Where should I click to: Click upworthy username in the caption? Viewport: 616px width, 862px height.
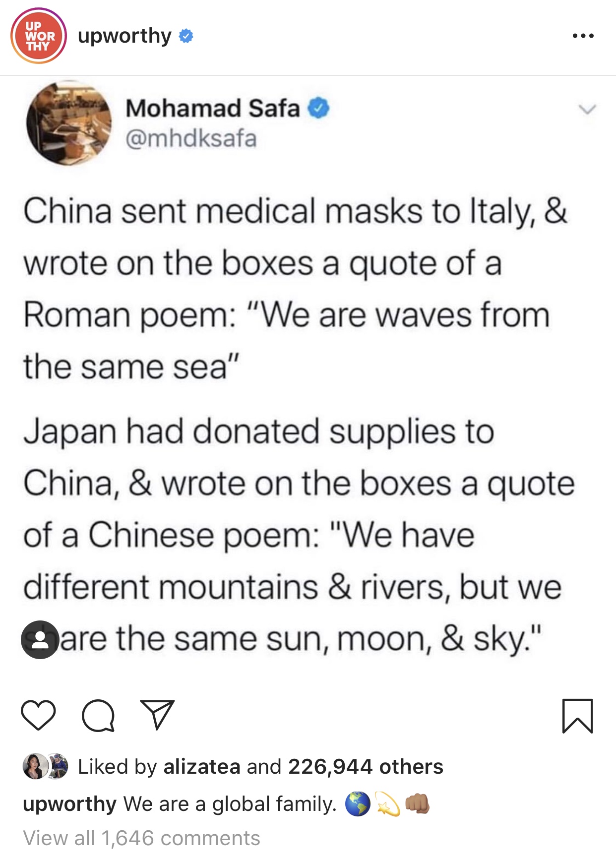[x=69, y=804]
